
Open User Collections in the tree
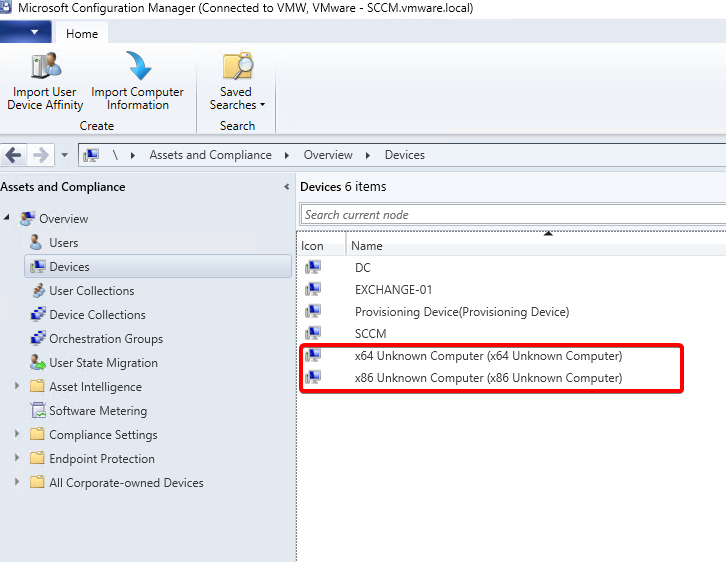(x=91, y=291)
